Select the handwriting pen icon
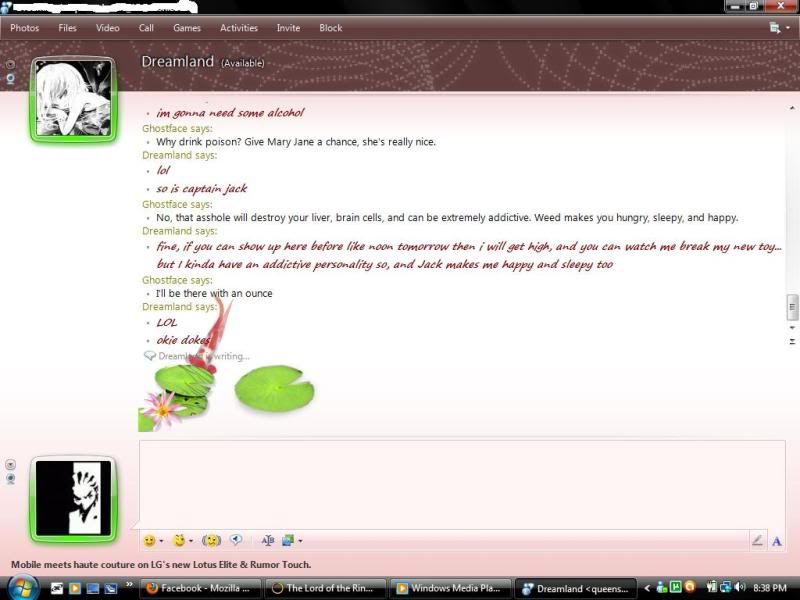The height and width of the screenshot is (600, 800). [757, 541]
